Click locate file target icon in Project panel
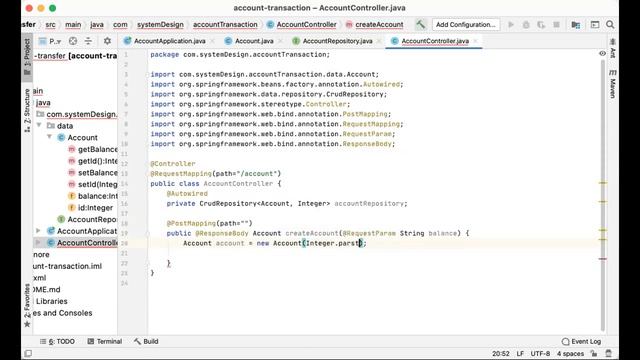 (x=73, y=41)
